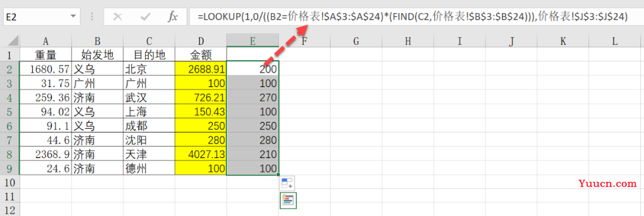Select column L header

[x=615, y=41]
